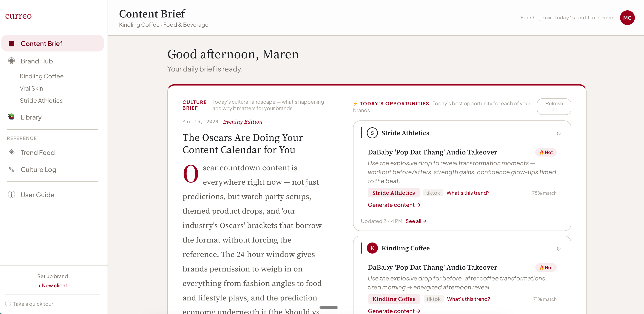The image size is (644, 314).
Task: Open the MC avatar in the header
Action: click(627, 17)
